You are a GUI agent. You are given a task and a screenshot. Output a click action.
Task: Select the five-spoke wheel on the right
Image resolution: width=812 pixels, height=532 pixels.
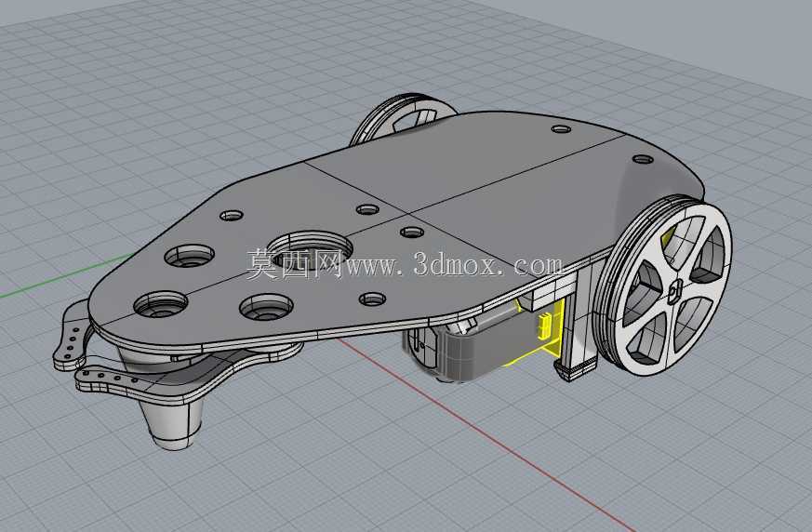tap(665, 284)
